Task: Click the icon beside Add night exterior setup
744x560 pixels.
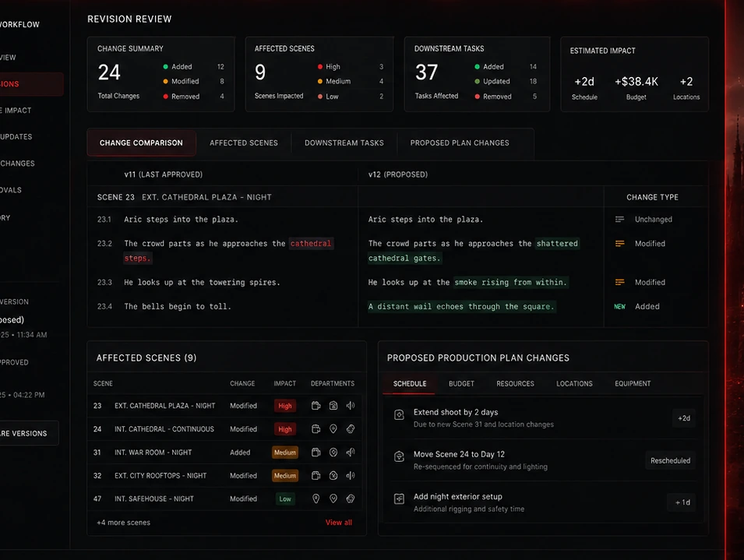Action: point(399,498)
